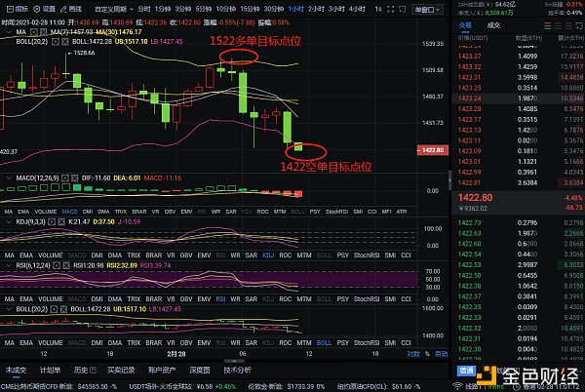Image resolution: width=585 pixels, height=392 pixels.
Task: Open the 未成交 open orders tab
Action: (x=16, y=370)
